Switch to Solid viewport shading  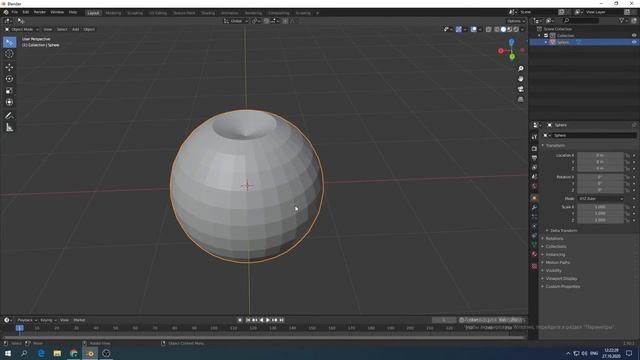pyautogui.click(x=503, y=29)
